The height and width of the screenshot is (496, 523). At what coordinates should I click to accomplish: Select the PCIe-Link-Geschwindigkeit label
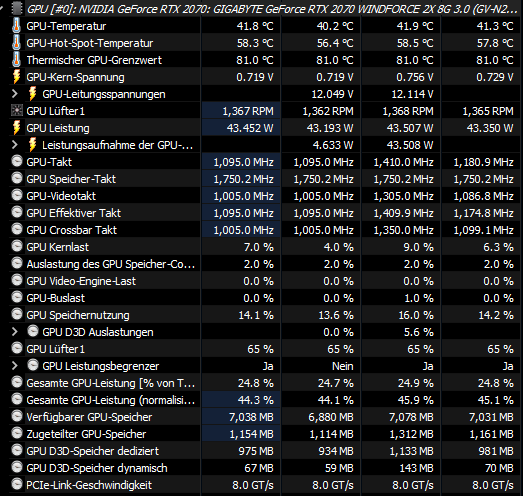point(89,485)
